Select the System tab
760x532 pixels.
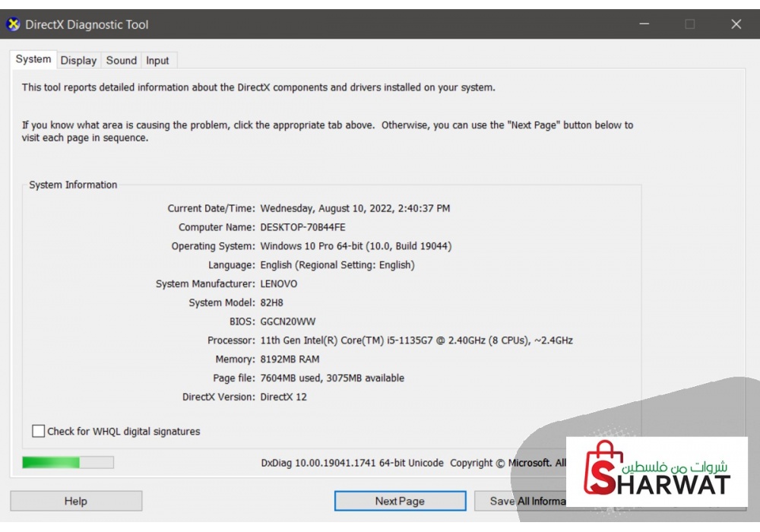(33, 59)
